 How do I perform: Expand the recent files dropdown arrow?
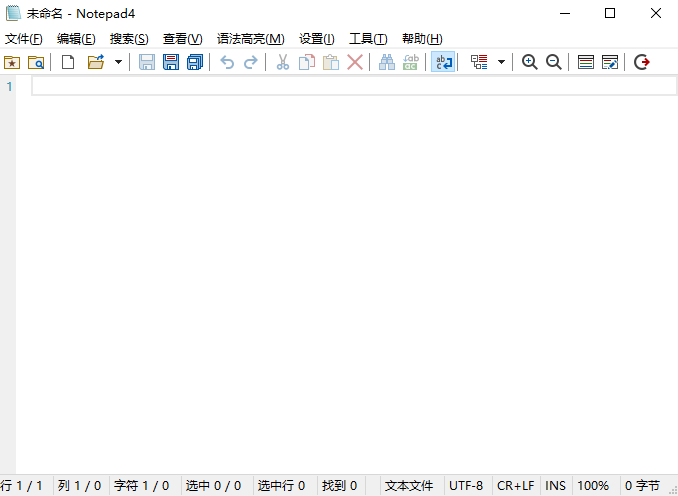(118, 62)
